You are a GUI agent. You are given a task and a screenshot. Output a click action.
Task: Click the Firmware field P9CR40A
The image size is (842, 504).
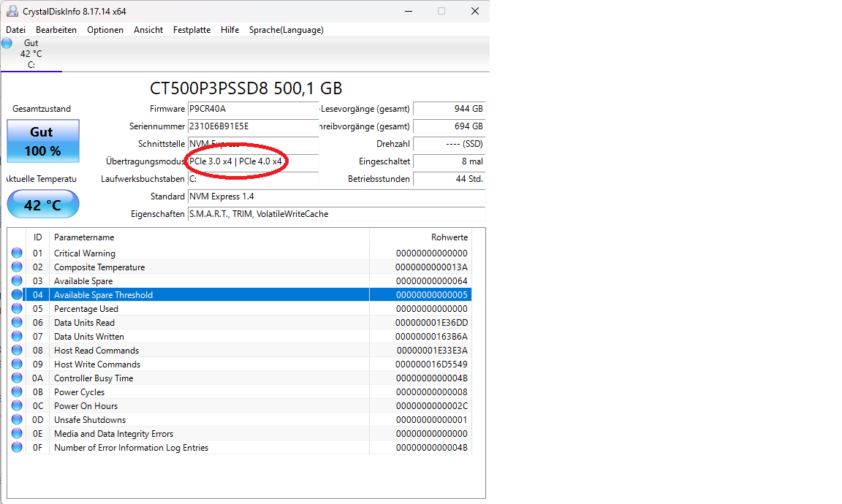coord(253,109)
